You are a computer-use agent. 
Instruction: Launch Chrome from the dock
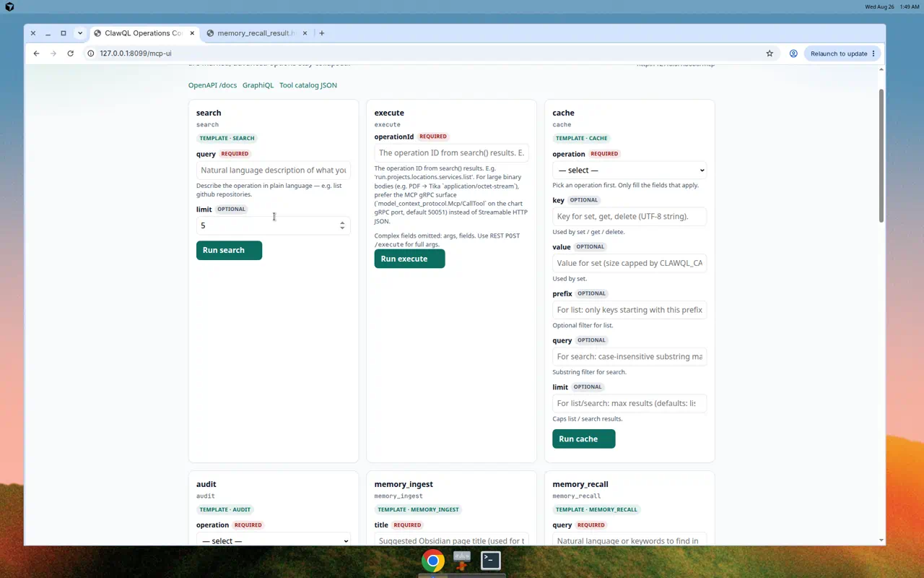coord(433,561)
